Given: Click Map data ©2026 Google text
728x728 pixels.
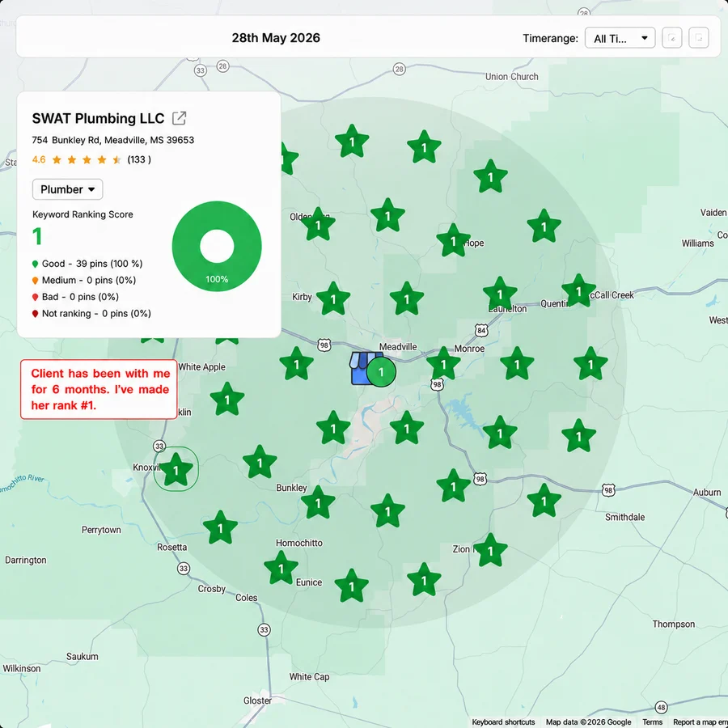Looking at the screenshot, I should point(588,722).
